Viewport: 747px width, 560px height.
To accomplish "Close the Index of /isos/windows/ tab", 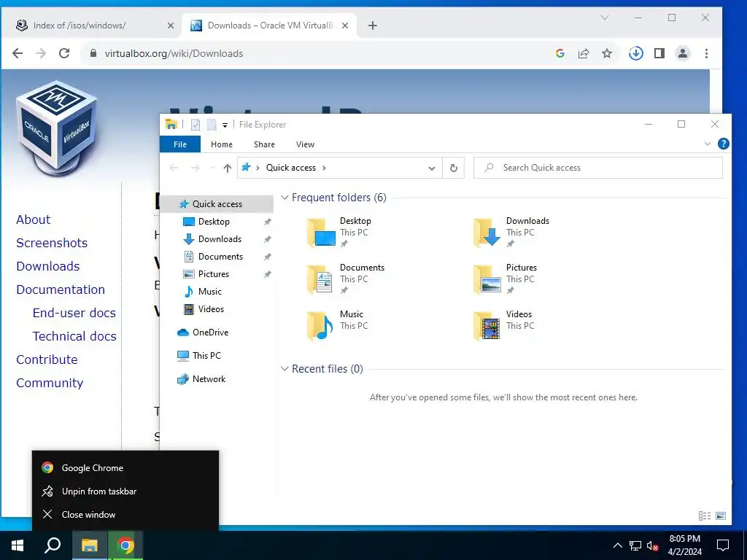I will click(171, 26).
